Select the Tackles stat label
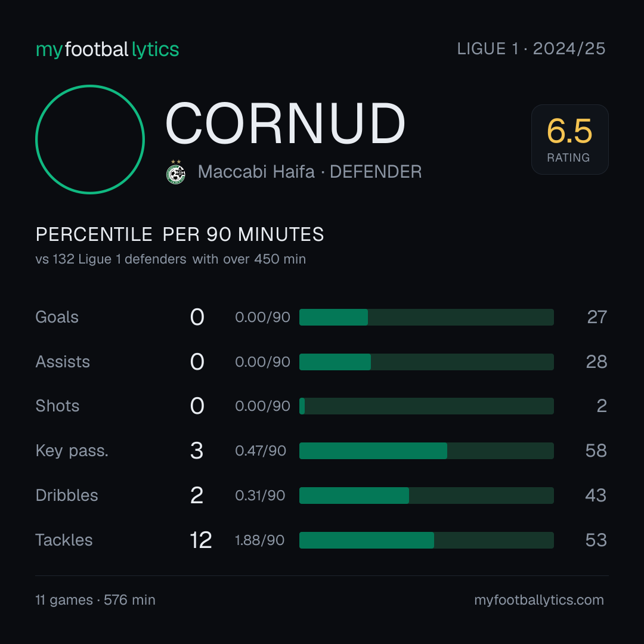Screen dimensions: 644x644 [64, 540]
